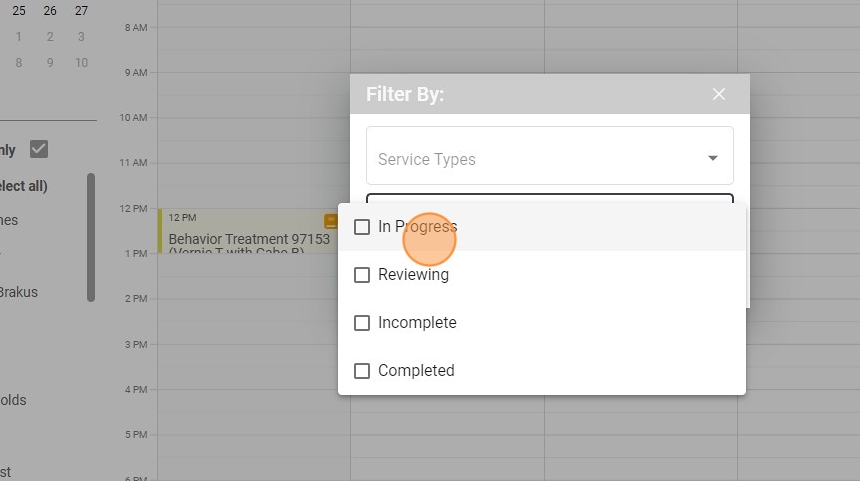The image size is (860, 481).
Task: Tick the Reviewing checkbox
Action: 362,275
